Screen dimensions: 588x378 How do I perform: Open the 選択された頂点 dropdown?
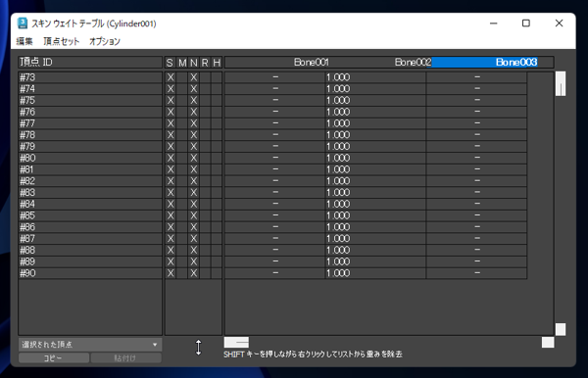pyautogui.click(x=90, y=345)
